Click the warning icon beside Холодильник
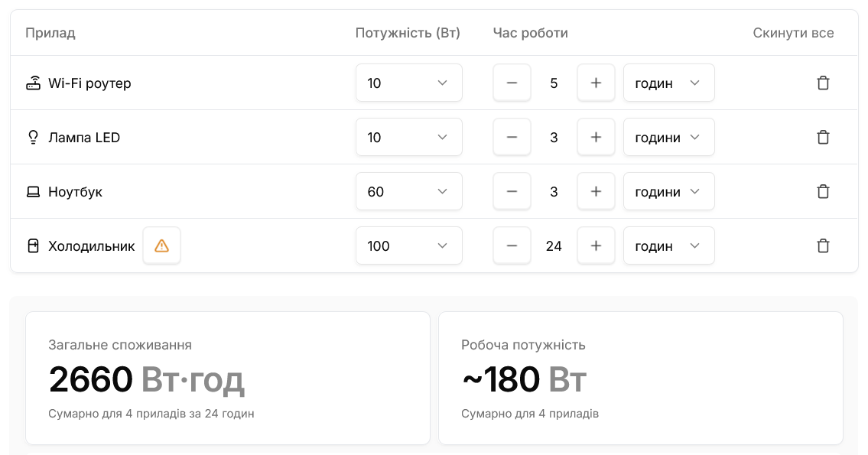Image resolution: width=868 pixels, height=455 pixels. (x=161, y=245)
